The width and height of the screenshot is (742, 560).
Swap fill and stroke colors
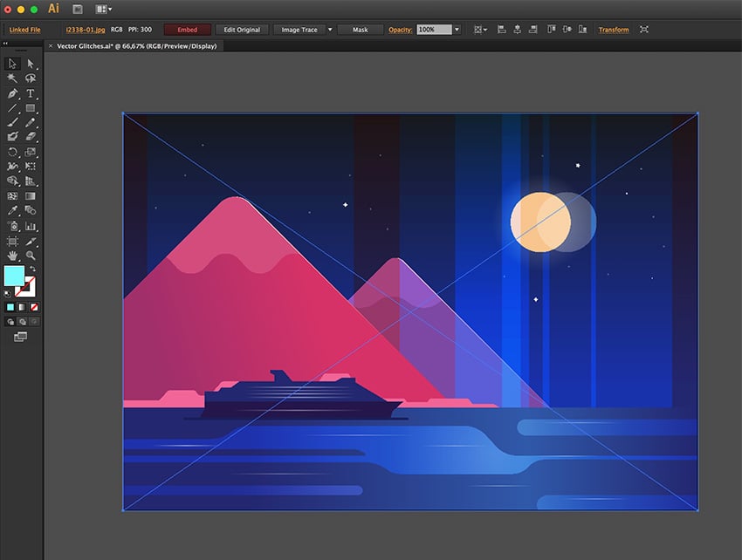pos(34,269)
